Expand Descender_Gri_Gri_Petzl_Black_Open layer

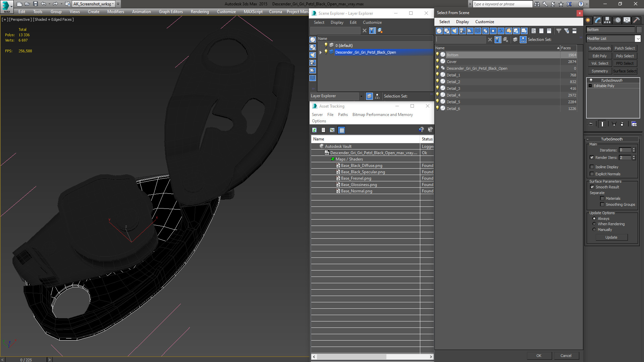(321, 52)
